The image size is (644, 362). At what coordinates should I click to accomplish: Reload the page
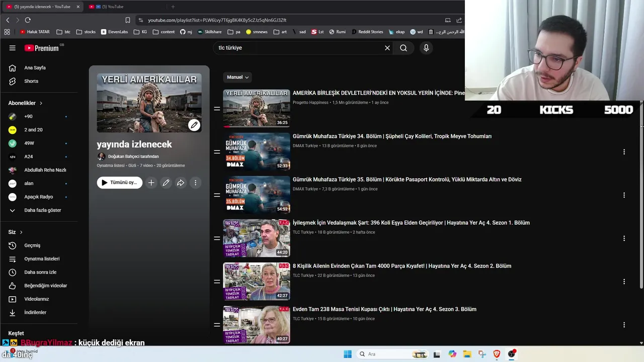point(28,20)
